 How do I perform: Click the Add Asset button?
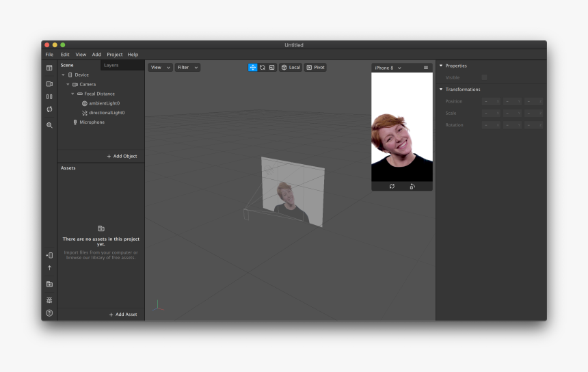pos(123,315)
